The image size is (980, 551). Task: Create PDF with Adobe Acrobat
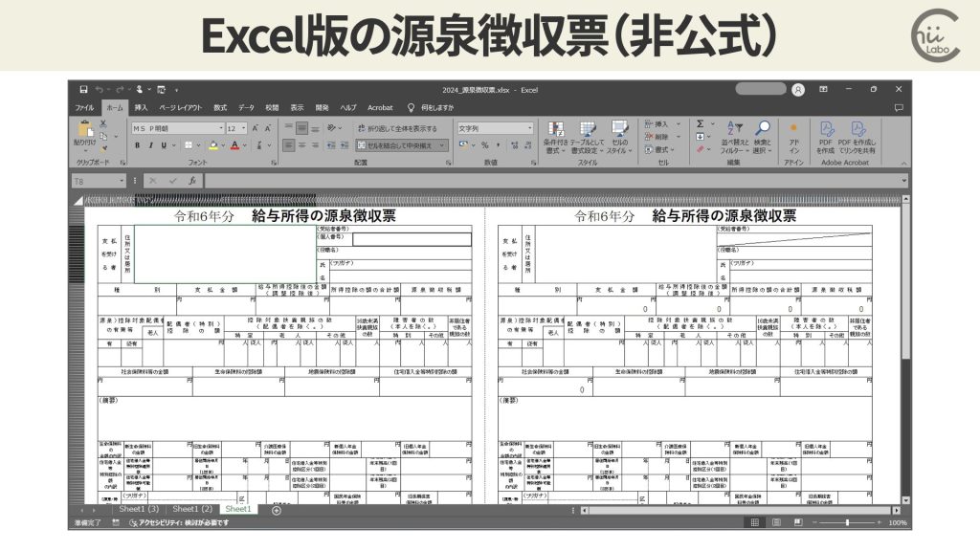(826, 138)
